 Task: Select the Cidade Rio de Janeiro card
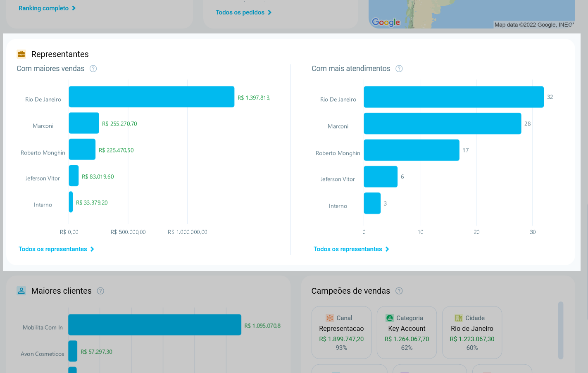[x=472, y=333]
